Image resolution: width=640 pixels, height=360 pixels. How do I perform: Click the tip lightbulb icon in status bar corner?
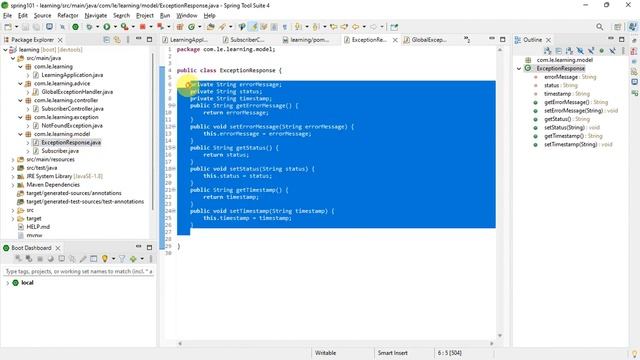[634, 353]
